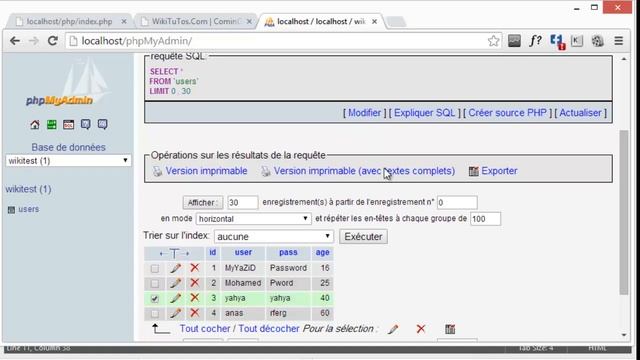640x360 pixels.
Task: Edit row 3 yahya pencil icon
Action: click(176, 298)
